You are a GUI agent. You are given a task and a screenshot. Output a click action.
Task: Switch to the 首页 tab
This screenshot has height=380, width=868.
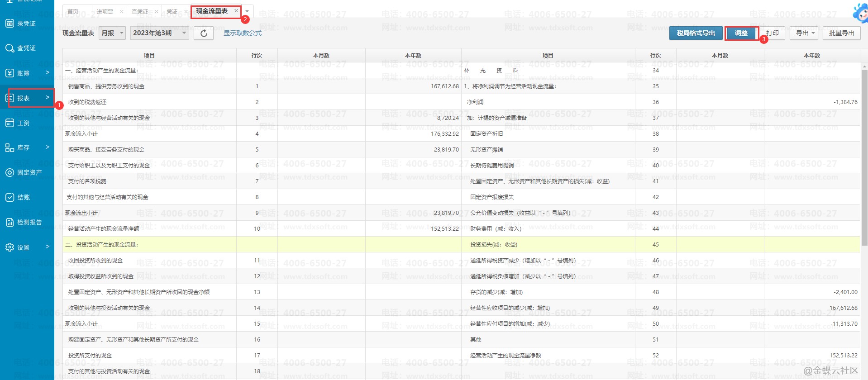[x=72, y=11]
